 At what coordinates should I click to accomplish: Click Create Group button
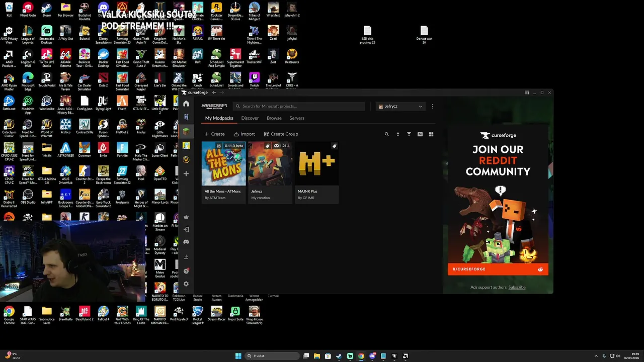point(281,134)
